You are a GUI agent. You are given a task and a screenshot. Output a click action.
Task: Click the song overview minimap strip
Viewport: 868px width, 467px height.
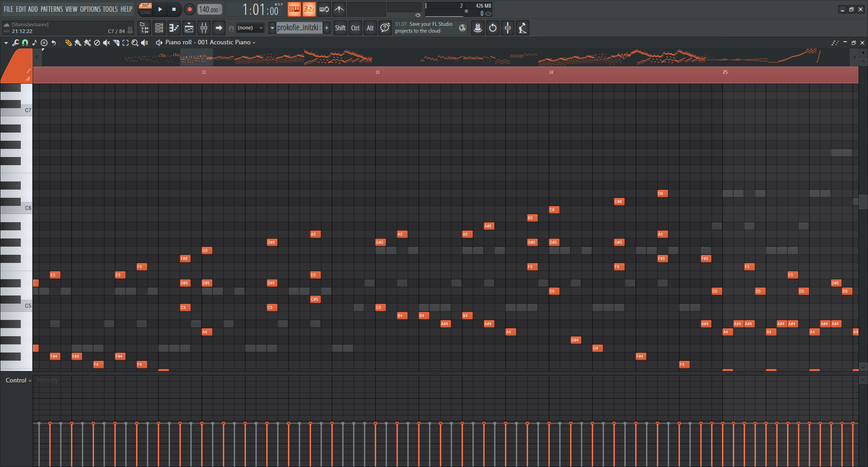[445, 57]
